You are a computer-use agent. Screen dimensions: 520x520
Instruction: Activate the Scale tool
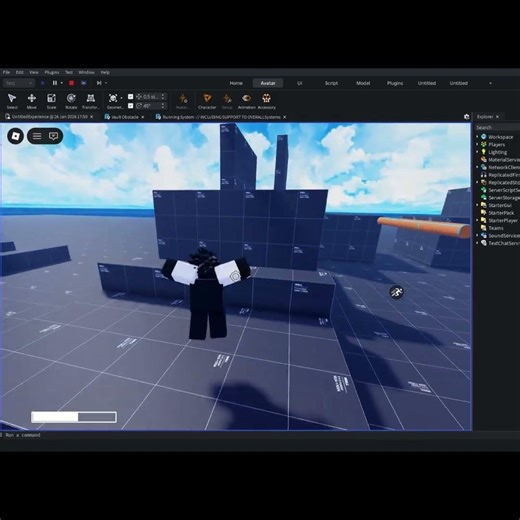point(51,101)
